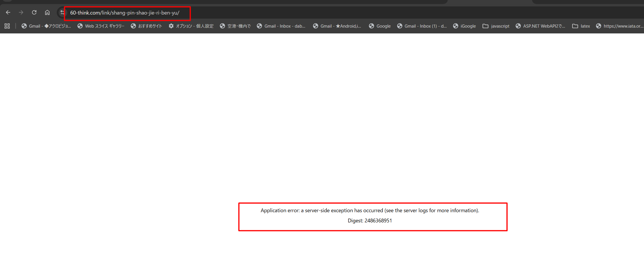644x266 pixels.
Task: Open Web スライス ギャラリー bookmark
Action: [101, 26]
